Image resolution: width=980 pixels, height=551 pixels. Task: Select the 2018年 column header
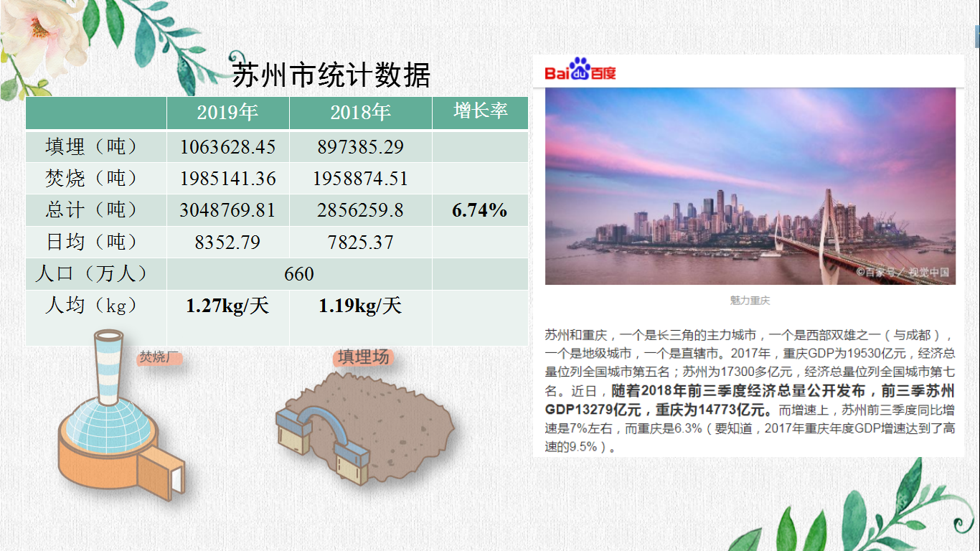pyautogui.click(x=360, y=113)
